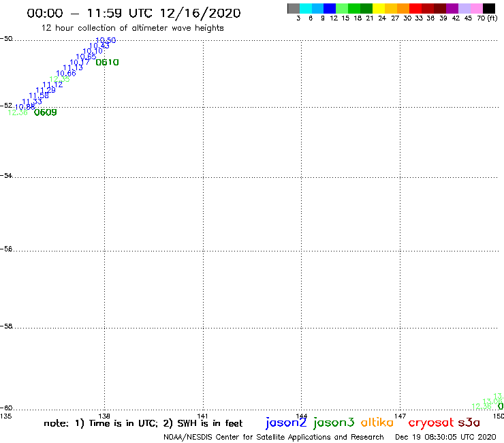Click the -52 latitude label
This screenshot has width=504, height=443.
click(x=6, y=106)
